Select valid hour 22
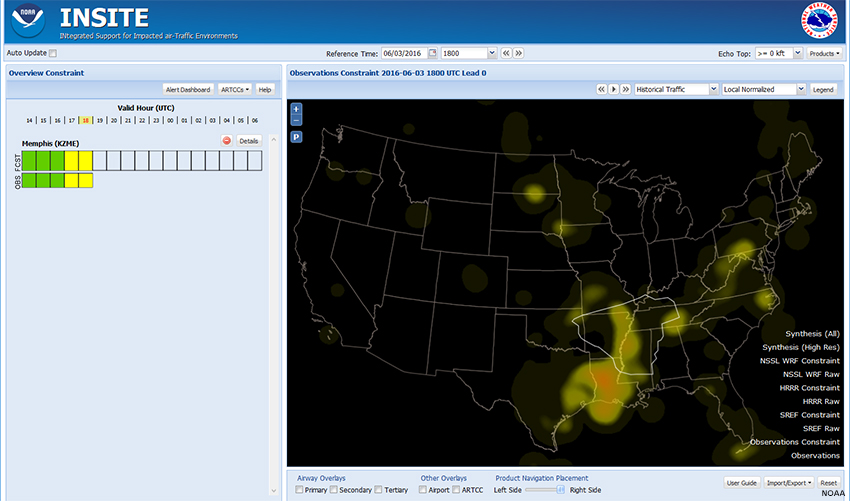Image resolution: width=850 pixels, height=501 pixels. click(x=142, y=120)
